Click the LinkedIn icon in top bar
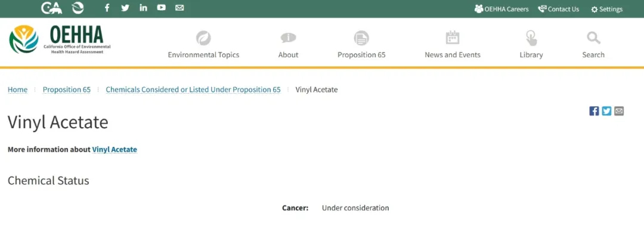Viewport: 644px width, 228px height. point(143,8)
